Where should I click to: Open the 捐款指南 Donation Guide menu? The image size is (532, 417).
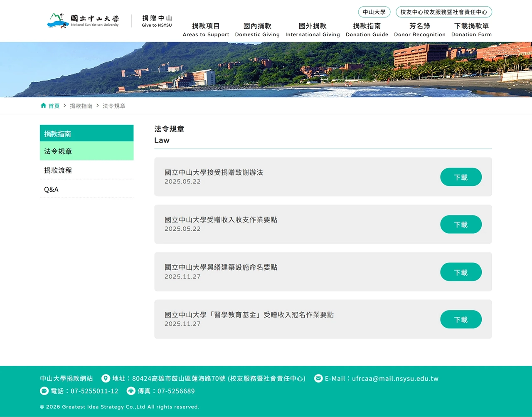(367, 30)
